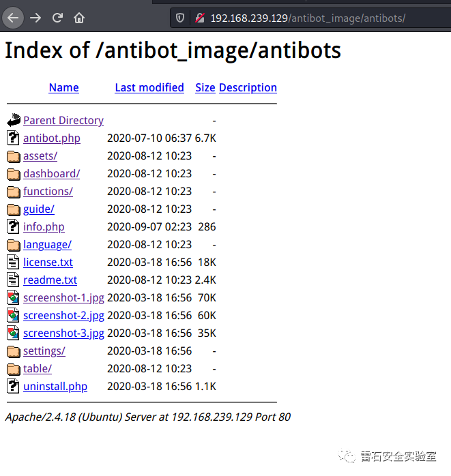Screen dimensions: 451x476
Task: Click the folder icon beside language/
Action: pyautogui.click(x=14, y=245)
